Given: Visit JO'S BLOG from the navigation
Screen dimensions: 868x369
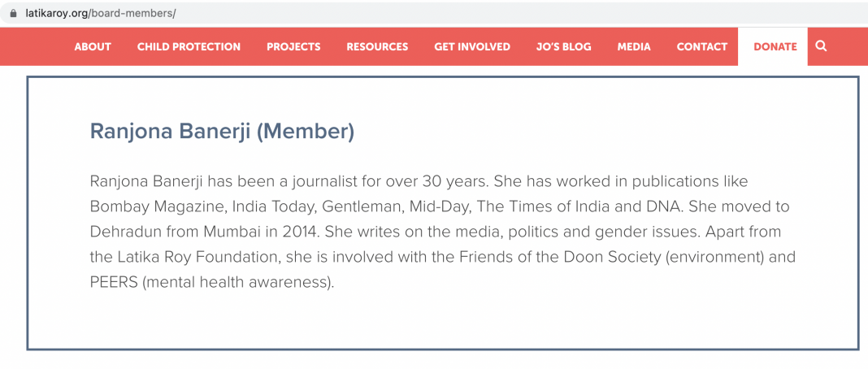Looking at the screenshot, I should click(564, 47).
